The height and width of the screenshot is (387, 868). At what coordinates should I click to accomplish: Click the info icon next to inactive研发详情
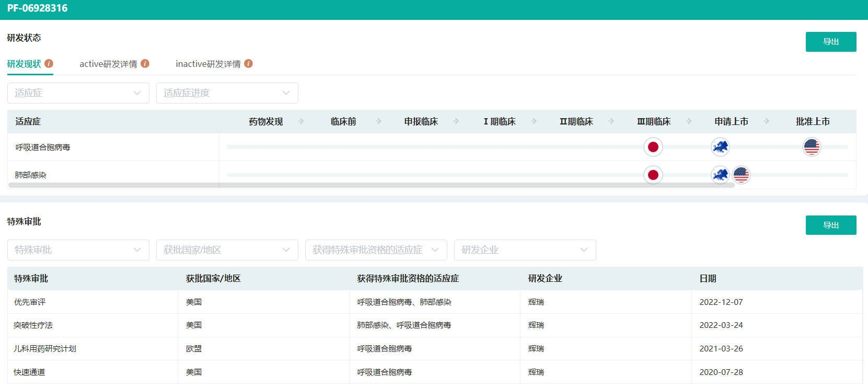click(249, 63)
